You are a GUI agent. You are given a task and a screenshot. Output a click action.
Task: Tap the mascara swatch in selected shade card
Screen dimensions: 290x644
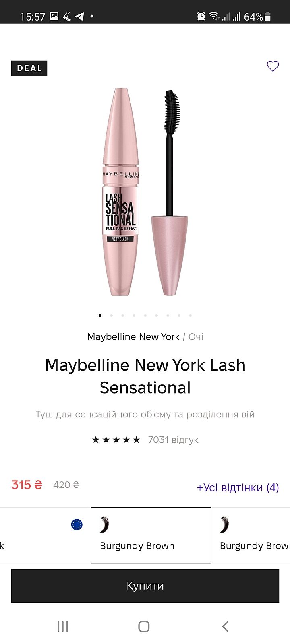coord(104,524)
